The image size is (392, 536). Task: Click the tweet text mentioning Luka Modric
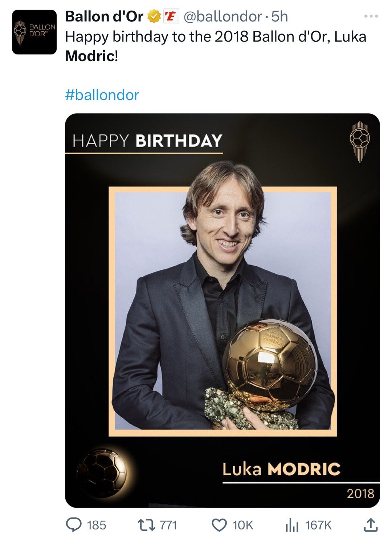(x=216, y=46)
